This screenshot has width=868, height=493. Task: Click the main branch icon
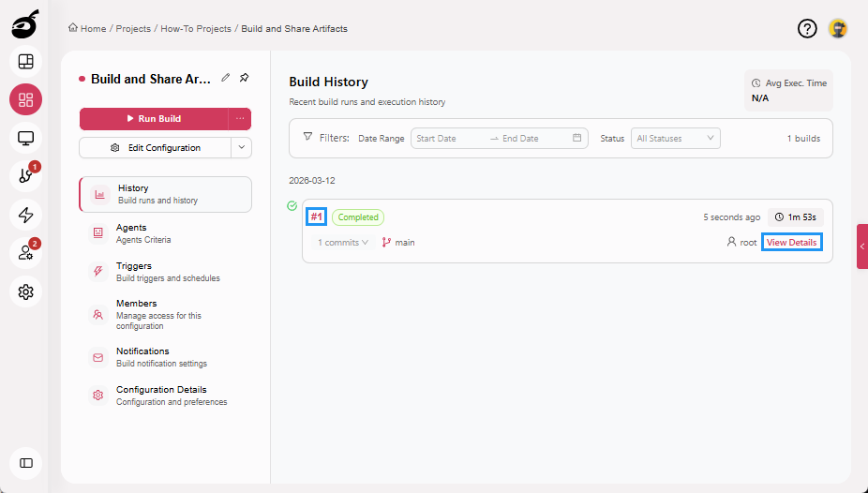coord(386,243)
